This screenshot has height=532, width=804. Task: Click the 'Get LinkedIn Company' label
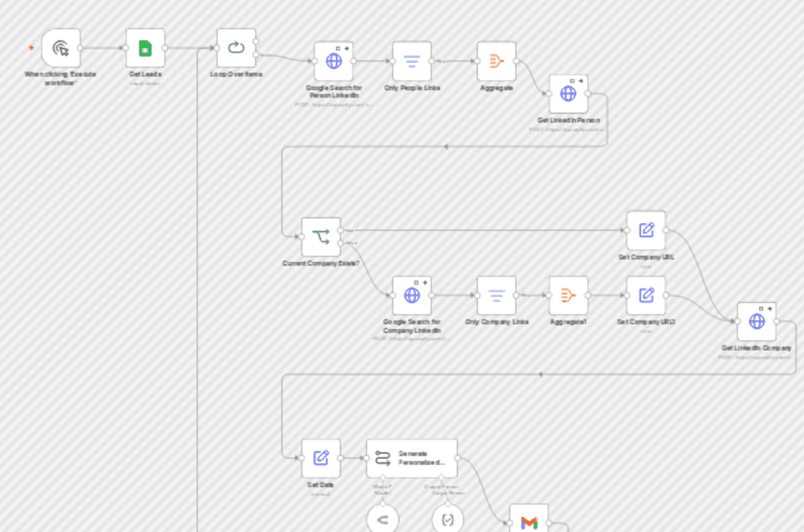(757, 348)
